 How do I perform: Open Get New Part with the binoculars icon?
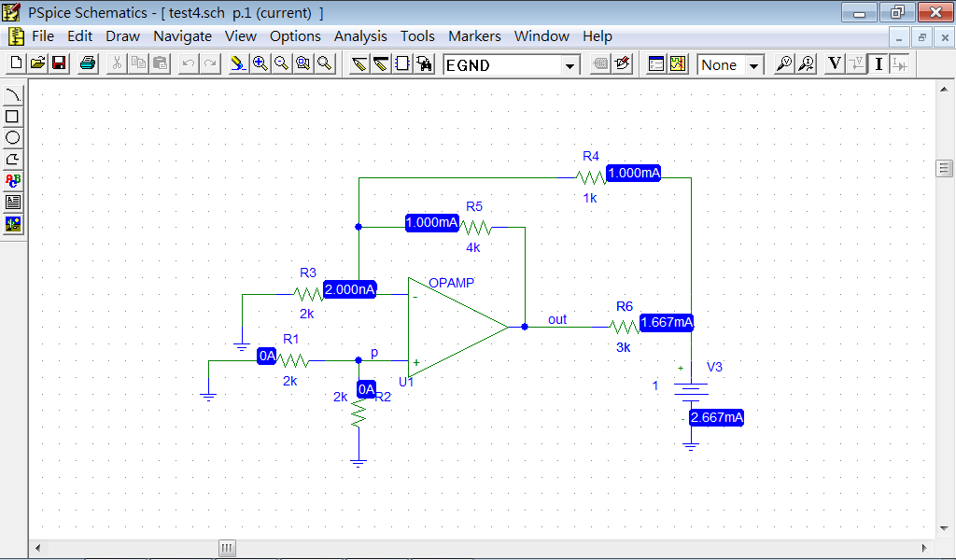(x=425, y=63)
